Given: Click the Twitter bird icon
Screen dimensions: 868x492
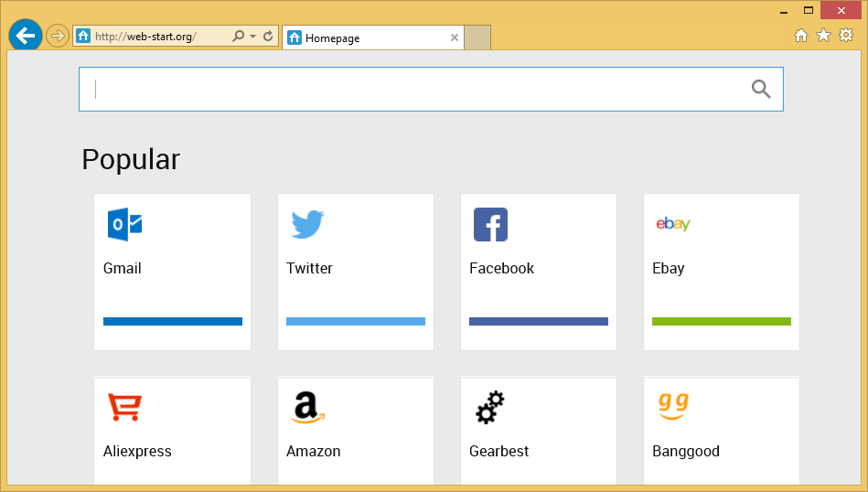Looking at the screenshot, I should [x=308, y=224].
